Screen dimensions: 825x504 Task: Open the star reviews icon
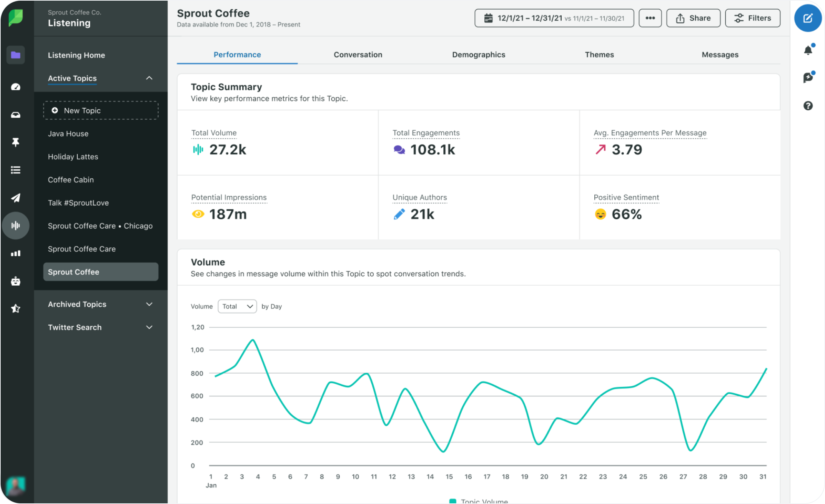coord(15,308)
